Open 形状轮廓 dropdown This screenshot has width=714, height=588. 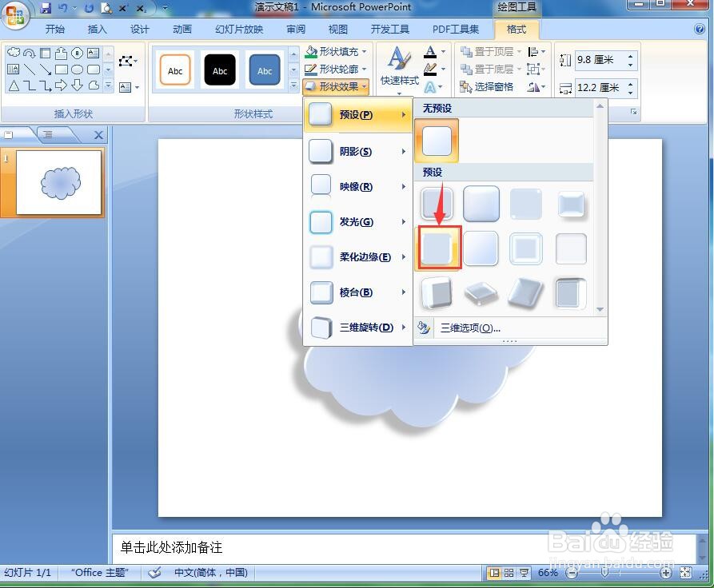coord(336,69)
